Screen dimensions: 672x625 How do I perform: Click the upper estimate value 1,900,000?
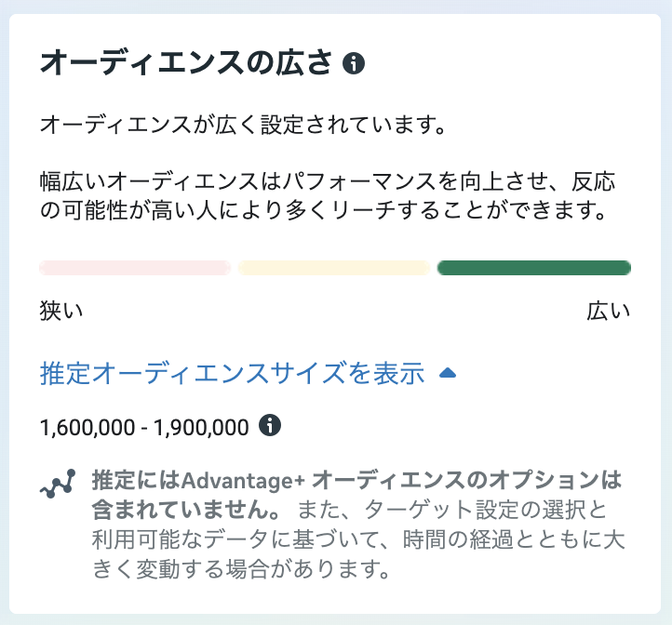(201, 427)
